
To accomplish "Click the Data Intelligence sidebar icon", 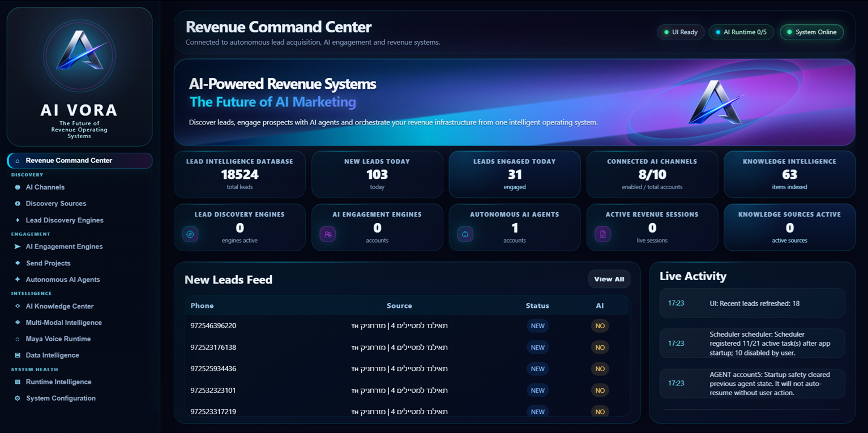I will click(18, 355).
